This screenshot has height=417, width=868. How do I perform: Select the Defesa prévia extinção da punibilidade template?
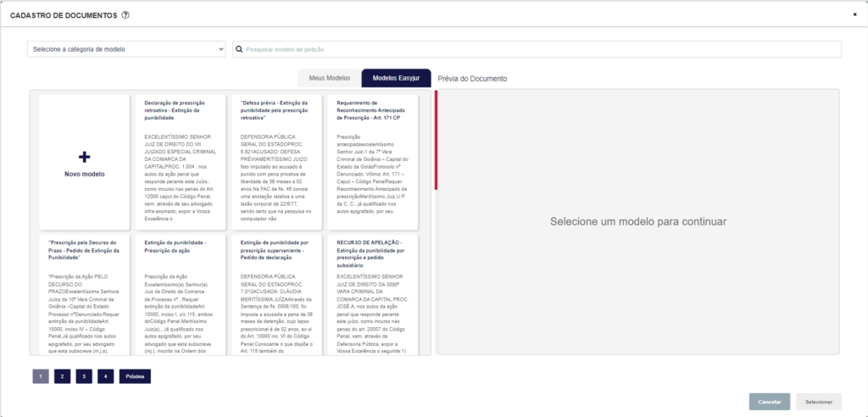(277, 162)
